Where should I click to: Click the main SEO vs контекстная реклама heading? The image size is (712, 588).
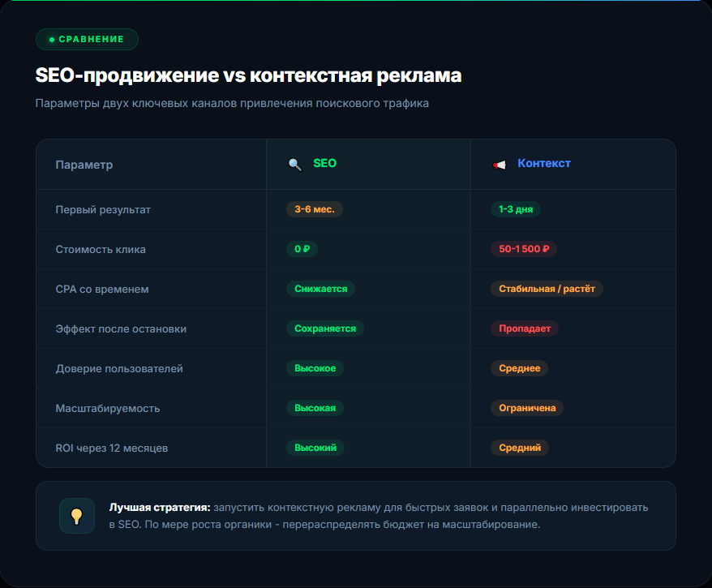[248, 76]
